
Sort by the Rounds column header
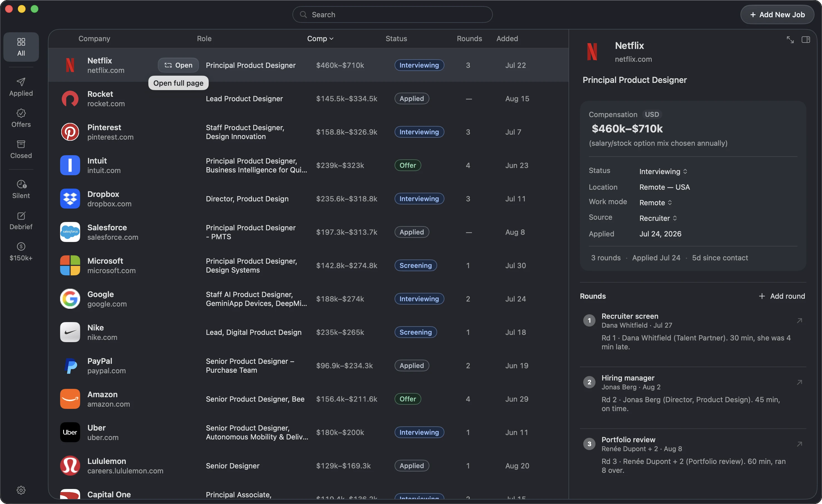point(469,39)
